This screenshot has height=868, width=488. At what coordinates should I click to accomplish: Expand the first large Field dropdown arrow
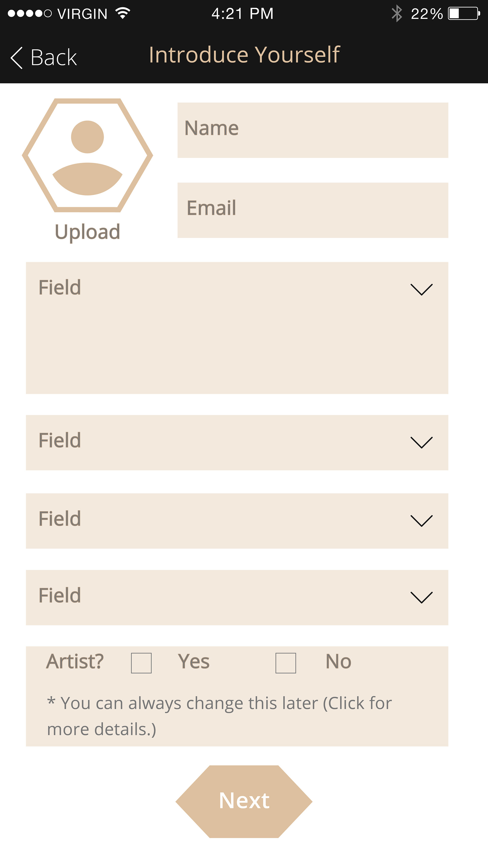coord(421,290)
